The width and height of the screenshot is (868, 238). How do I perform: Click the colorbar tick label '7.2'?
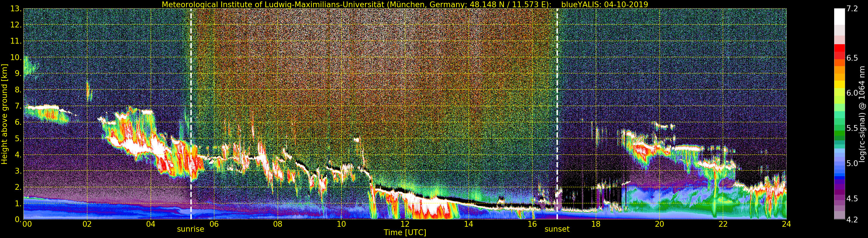(852, 9)
